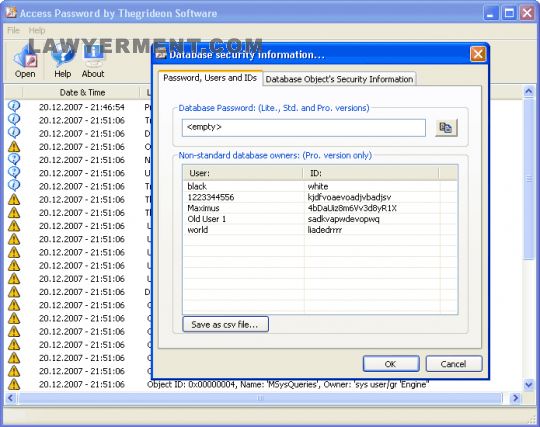Click the log's vertical scrollbar up arrow
This screenshot has width=540, height=427.
(529, 92)
